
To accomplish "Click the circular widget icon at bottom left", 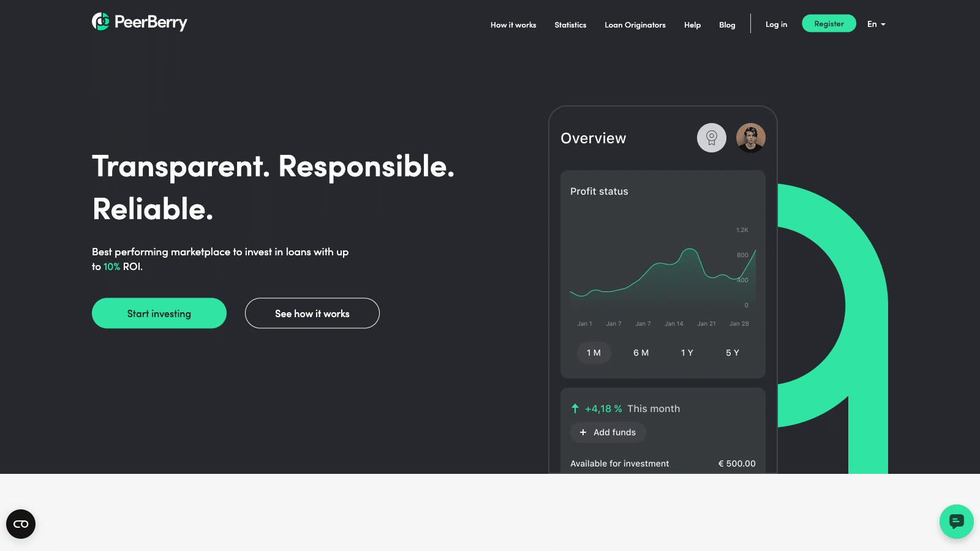I will point(21,524).
